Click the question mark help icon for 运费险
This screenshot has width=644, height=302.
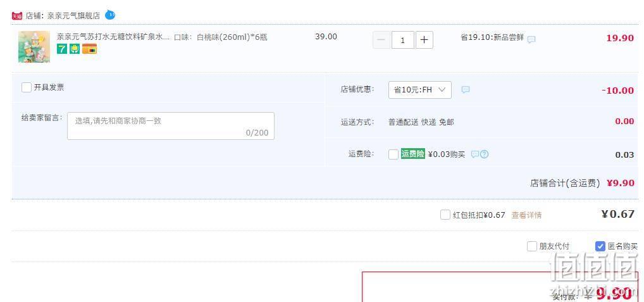[484, 154]
